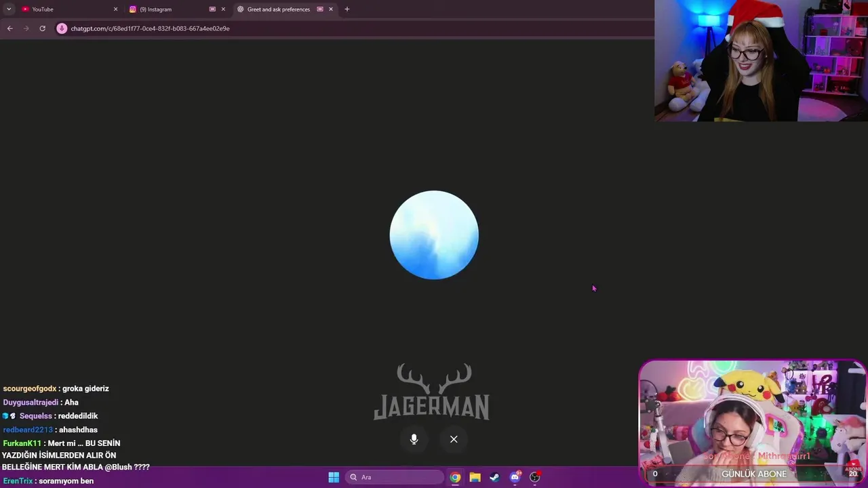Click the search magnifier icon in taskbar
The height and width of the screenshot is (488, 868).
[353, 477]
